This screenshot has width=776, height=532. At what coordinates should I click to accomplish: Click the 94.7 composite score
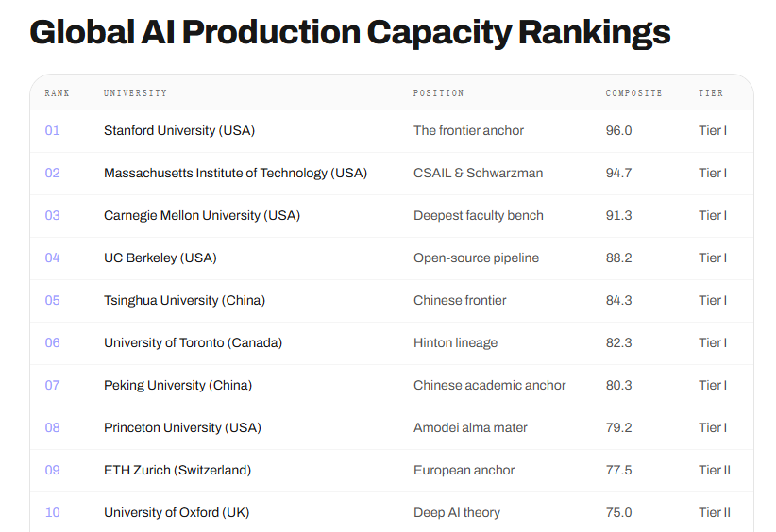tap(618, 173)
